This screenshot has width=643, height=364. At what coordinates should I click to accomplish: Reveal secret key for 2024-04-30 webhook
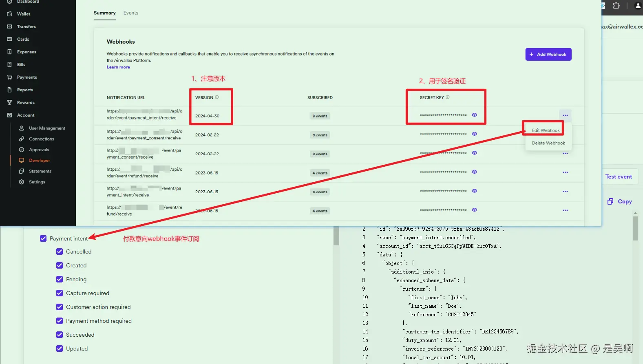click(475, 115)
